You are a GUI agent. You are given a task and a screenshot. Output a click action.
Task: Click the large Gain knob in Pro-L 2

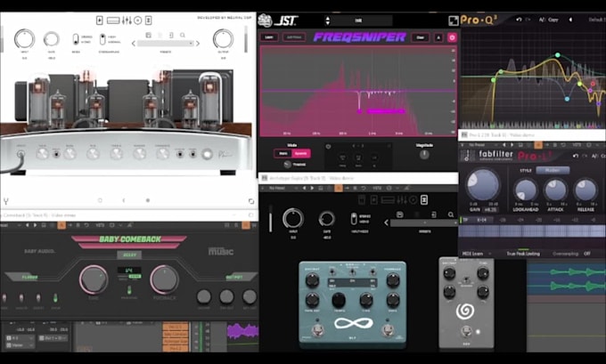[x=483, y=184]
